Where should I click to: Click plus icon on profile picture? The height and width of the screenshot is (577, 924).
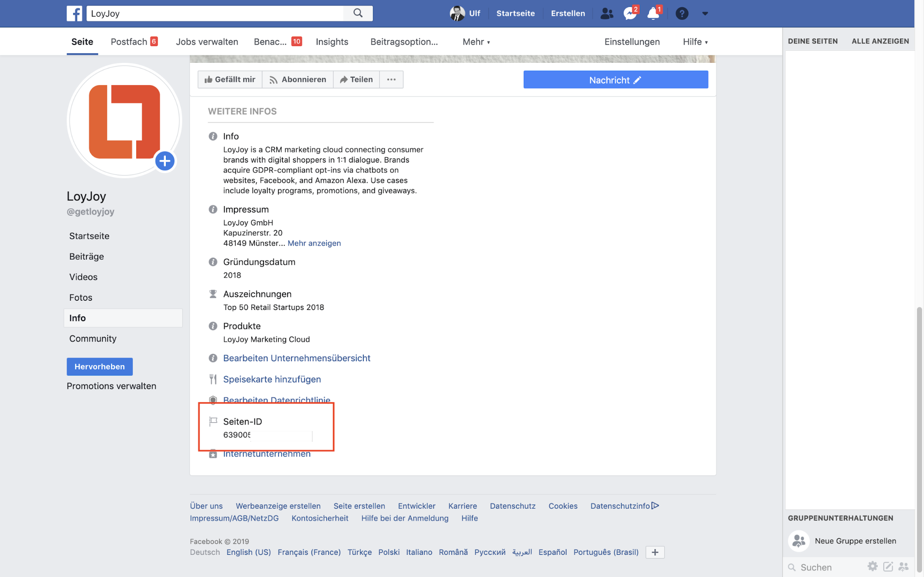165,161
